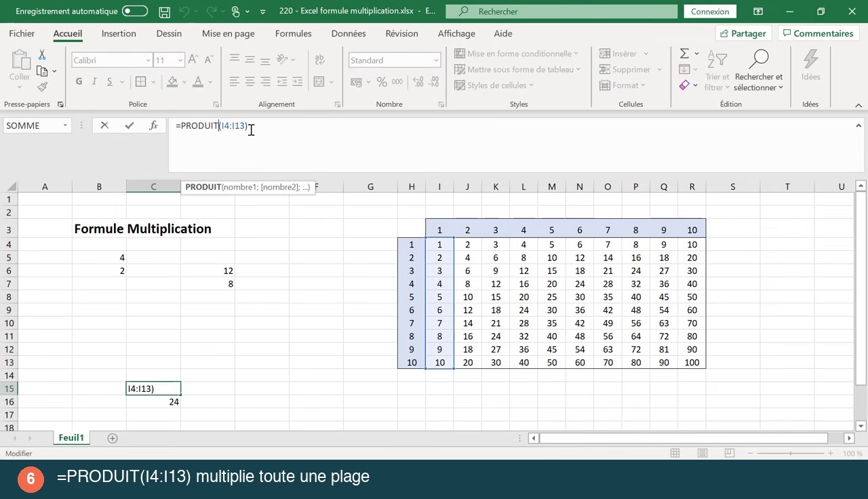
Task: Click the AutoSum sigma icon
Action: click(x=685, y=54)
